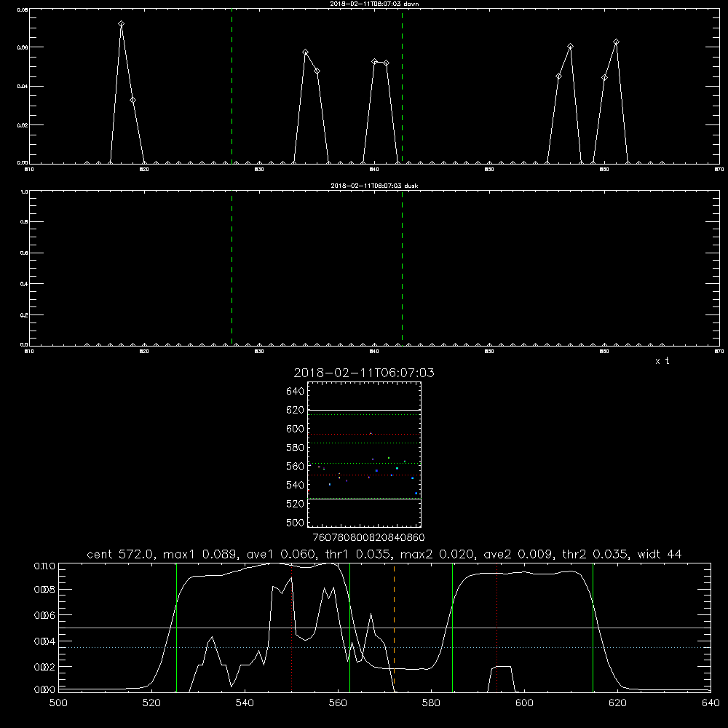Click the green vertical line near 562 in bottom plot
Screen dimensions: 728x728
[349, 628]
